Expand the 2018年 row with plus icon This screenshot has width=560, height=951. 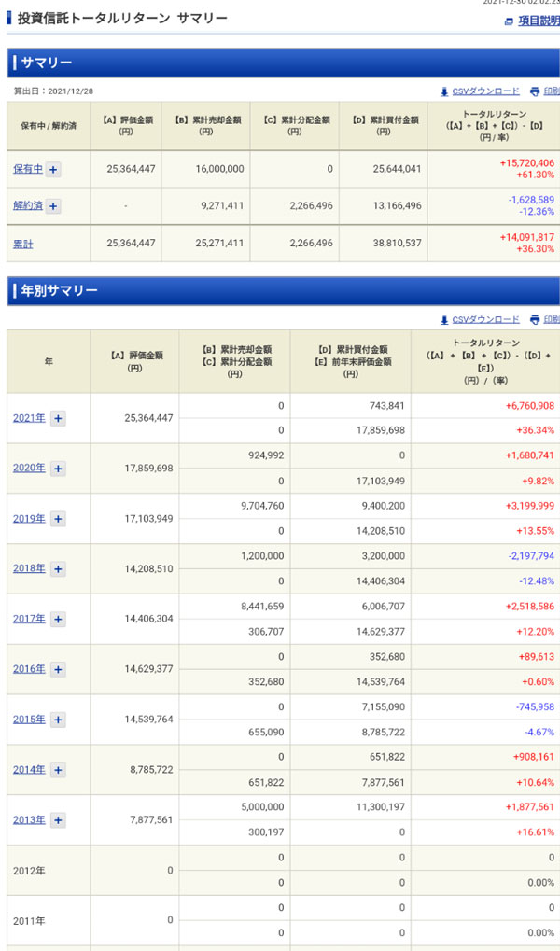pyautogui.click(x=58, y=569)
